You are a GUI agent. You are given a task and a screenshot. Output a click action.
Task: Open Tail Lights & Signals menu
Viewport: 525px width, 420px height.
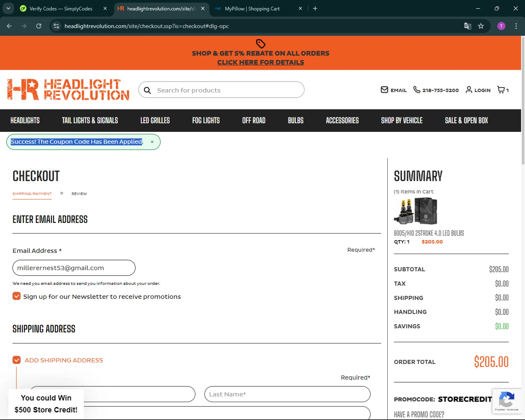pos(90,120)
